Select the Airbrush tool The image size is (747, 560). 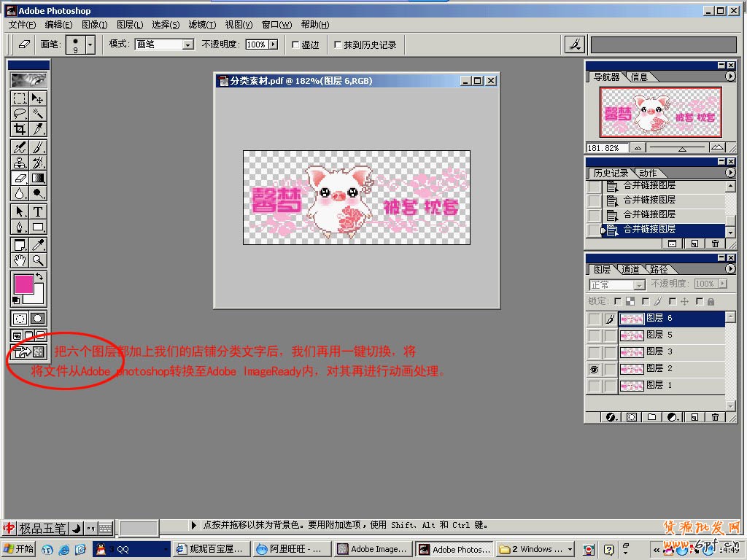tap(20, 147)
